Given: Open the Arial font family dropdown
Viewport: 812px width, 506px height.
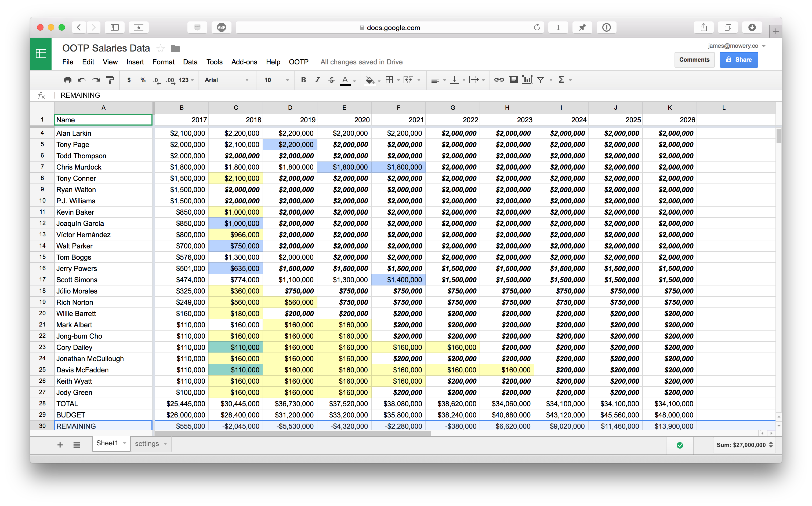Looking at the screenshot, I should 226,80.
